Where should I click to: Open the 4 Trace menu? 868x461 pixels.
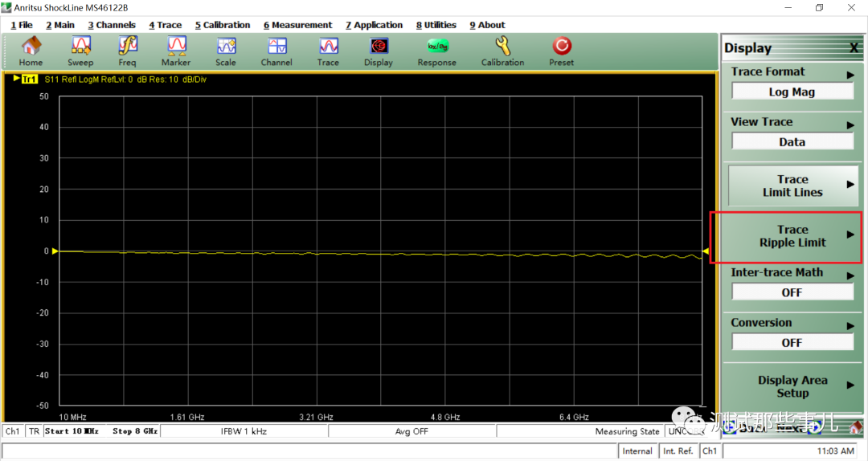pos(165,25)
